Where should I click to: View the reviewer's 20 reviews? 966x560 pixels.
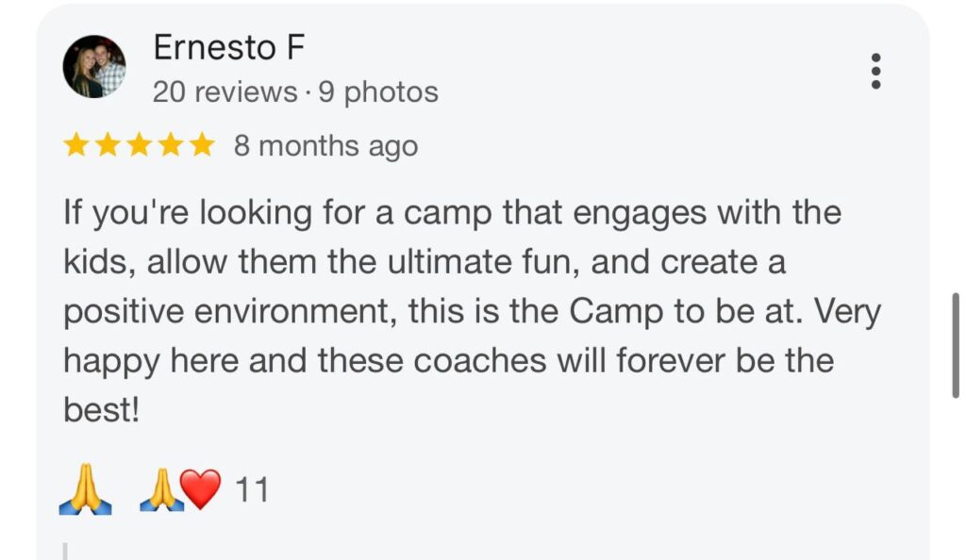225,92
